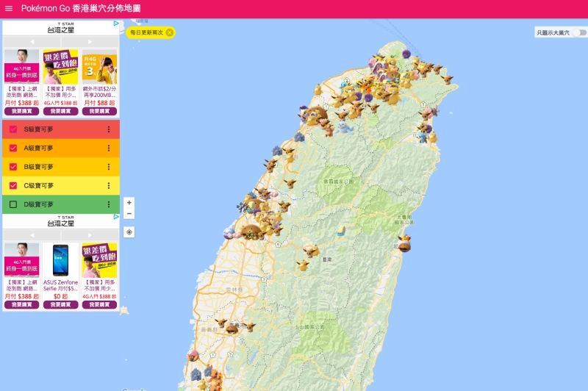588x391 pixels.
Task: Select the Seel marker southwest of Taipei
Action: 345,128
